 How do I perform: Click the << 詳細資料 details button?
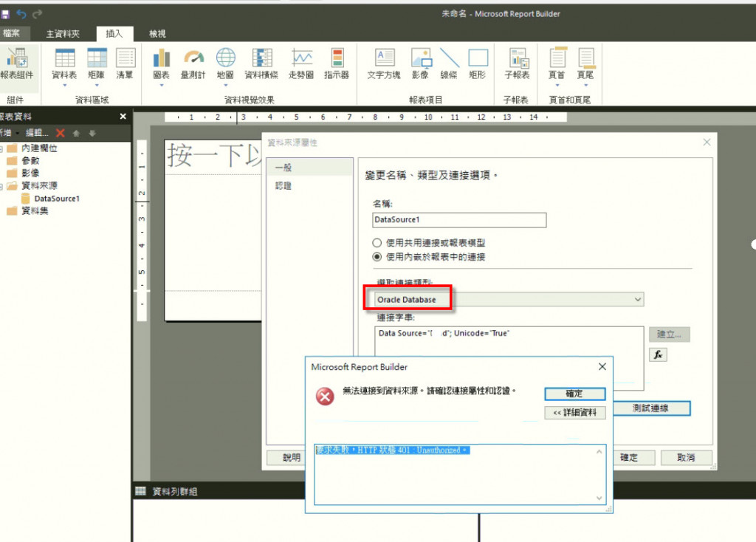pyautogui.click(x=574, y=413)
